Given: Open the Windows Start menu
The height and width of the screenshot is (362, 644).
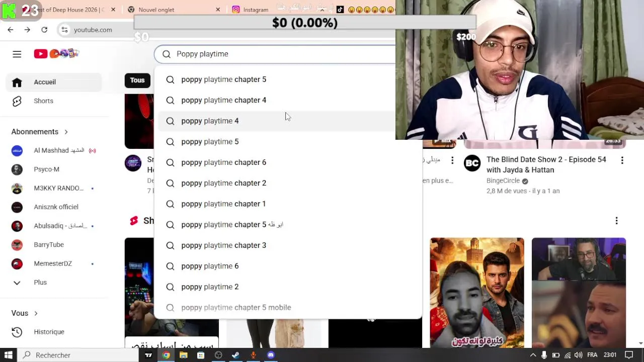Looking at the screenshot, I should 9,355.
